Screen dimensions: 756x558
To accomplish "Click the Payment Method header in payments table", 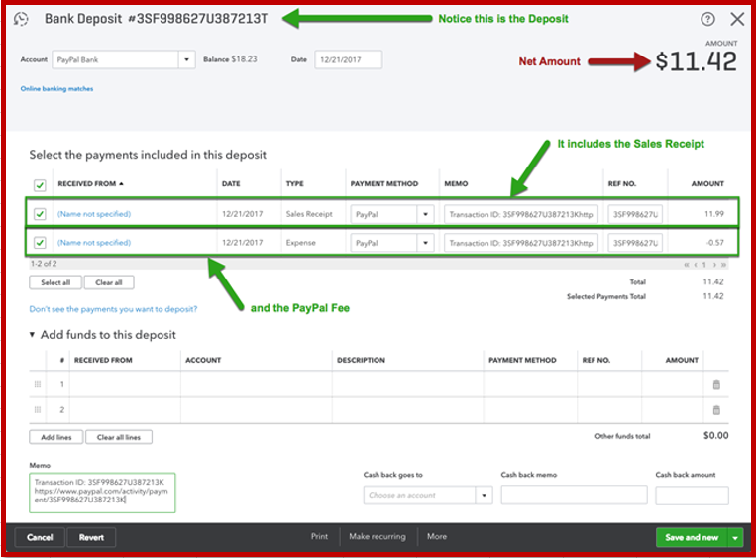I will [384, 183].
